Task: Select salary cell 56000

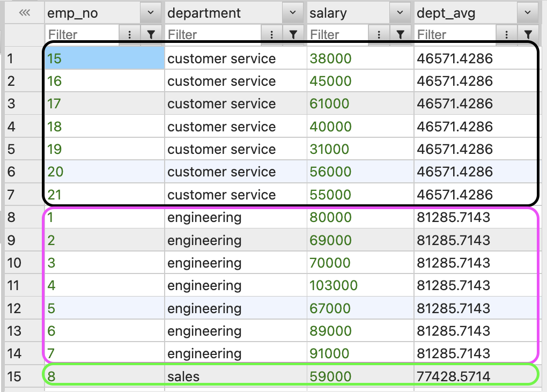Action: (360, 172)
